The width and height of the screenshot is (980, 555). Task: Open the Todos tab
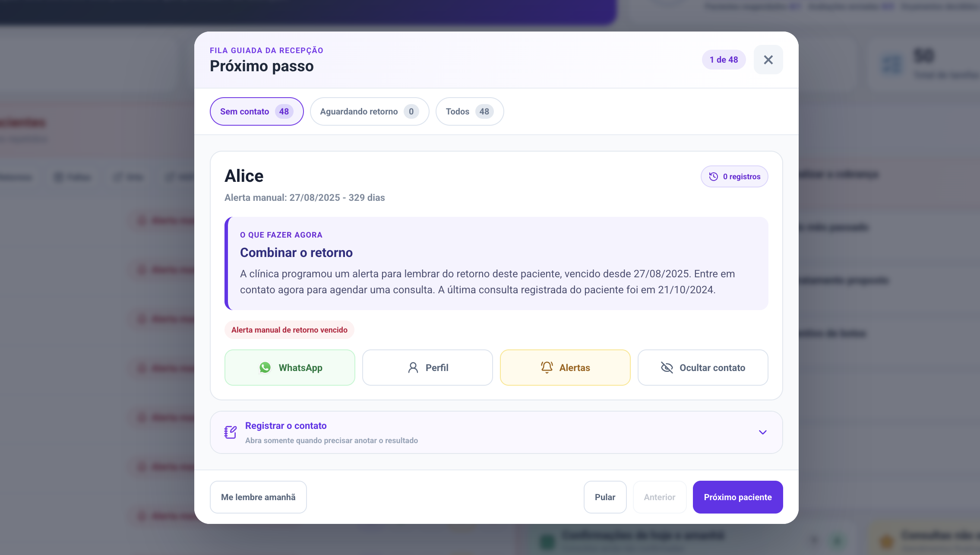point(470,111)
